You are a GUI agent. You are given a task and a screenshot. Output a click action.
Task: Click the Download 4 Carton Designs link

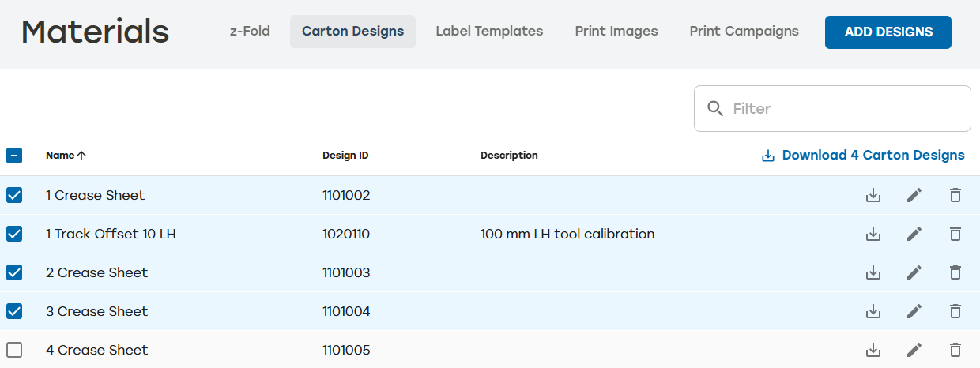[863, 156]
